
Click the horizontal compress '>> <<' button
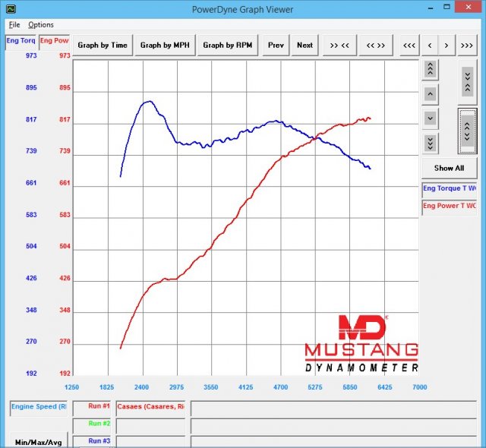click(339, 45)
